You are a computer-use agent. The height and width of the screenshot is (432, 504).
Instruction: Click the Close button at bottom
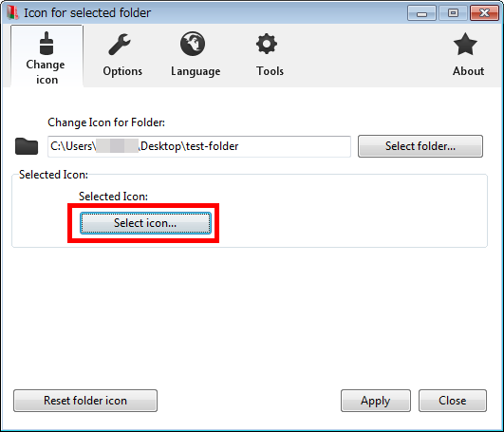click(452, 401)
